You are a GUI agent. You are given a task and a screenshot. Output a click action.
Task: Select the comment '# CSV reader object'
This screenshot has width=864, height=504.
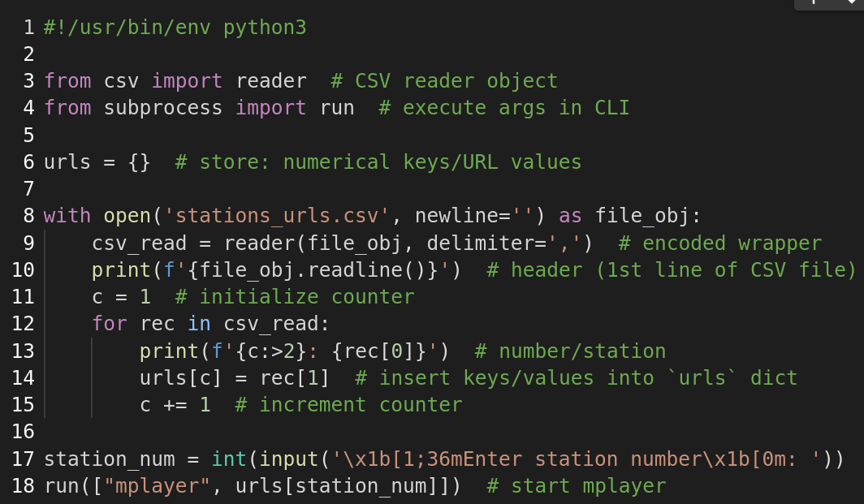(444, 81)
